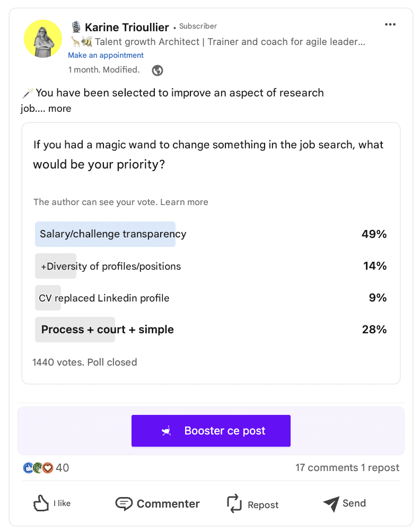Open comments with the speech bubble icon
The width and height of the screenshot is (420, 532).
click(x=124, y=503)
